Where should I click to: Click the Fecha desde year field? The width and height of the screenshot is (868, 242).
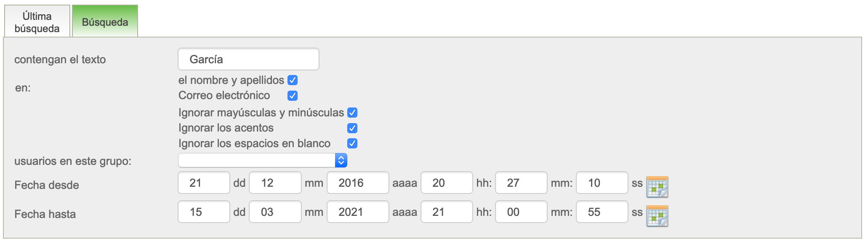pyautogui.click(x=357, y=183)
